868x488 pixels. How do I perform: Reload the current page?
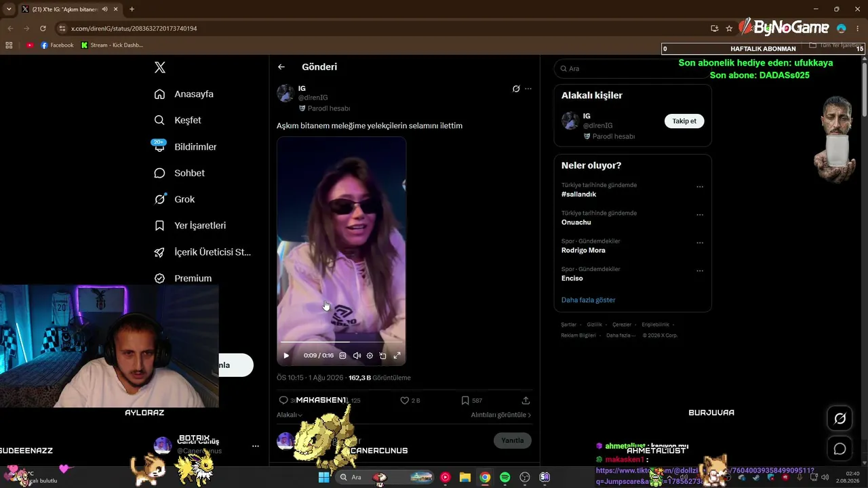(x=43, y=28)
